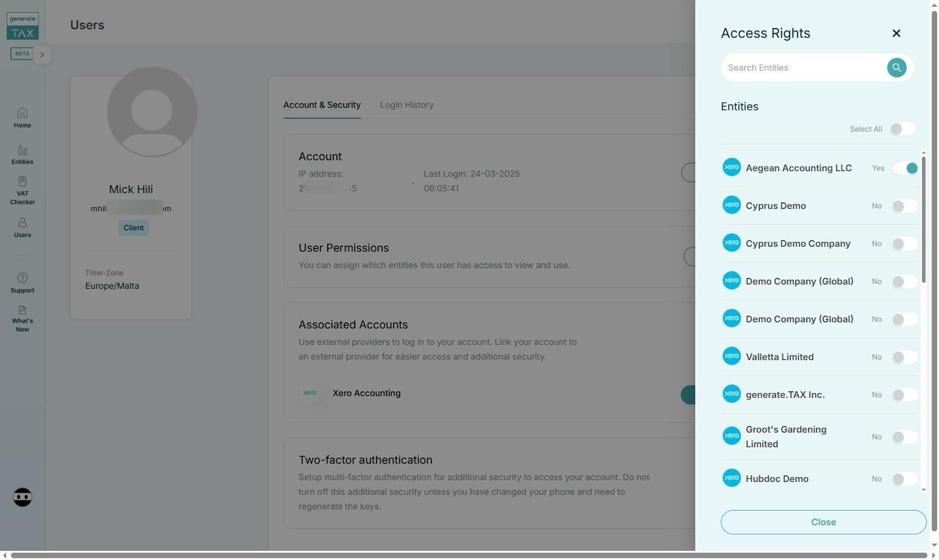This screenshot has width=939, height=560.
Task: Enable access toggle for Valletta Limited
Action: point(905,357)
